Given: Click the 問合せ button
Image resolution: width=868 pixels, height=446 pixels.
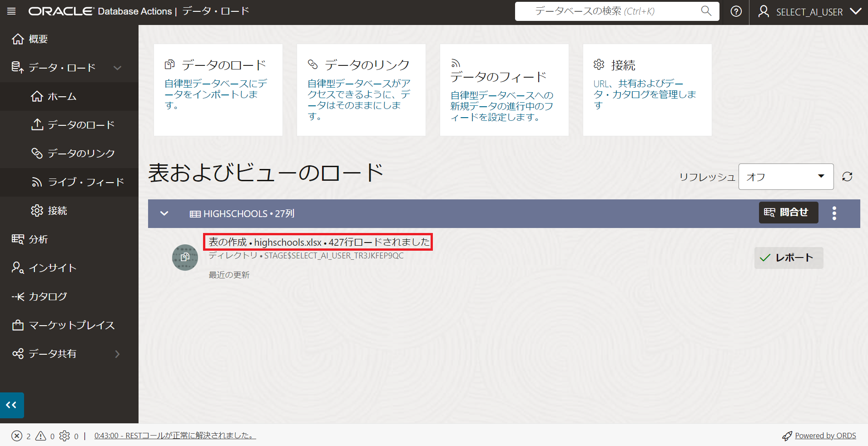Looking at the screenshot, I should pos(788,213).
